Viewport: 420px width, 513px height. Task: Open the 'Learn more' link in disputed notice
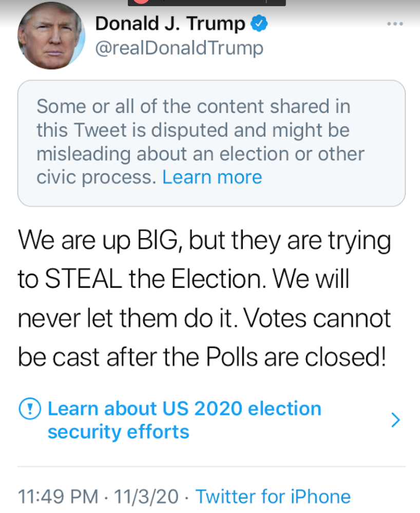click(x=212, y=177)
